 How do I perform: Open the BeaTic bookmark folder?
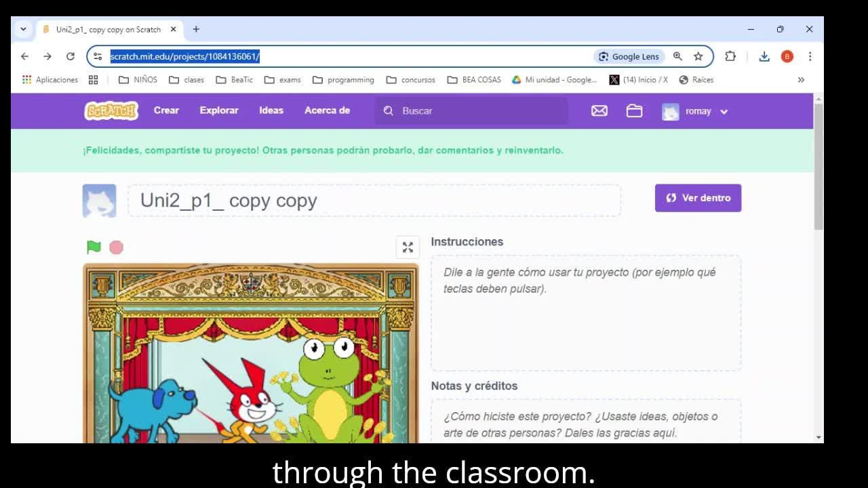235,79
